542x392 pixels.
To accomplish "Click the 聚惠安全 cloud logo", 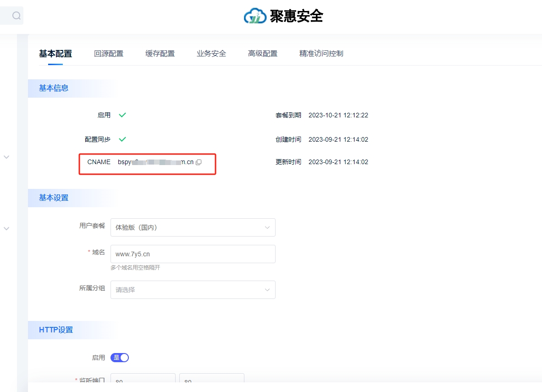I will [255, 16].
